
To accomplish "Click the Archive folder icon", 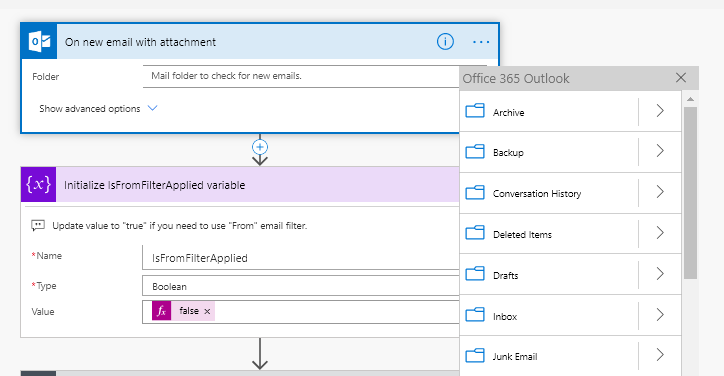I will [475, 111].
